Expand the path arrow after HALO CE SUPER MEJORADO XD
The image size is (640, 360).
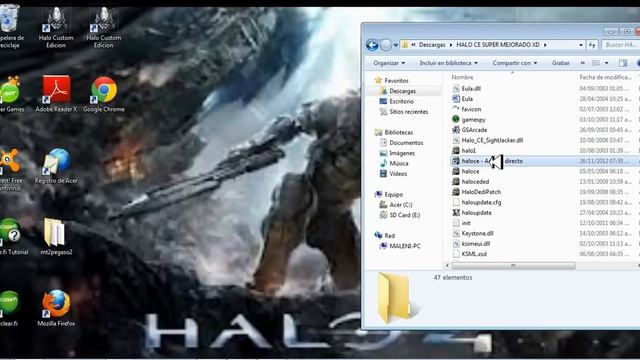point(545,45)
